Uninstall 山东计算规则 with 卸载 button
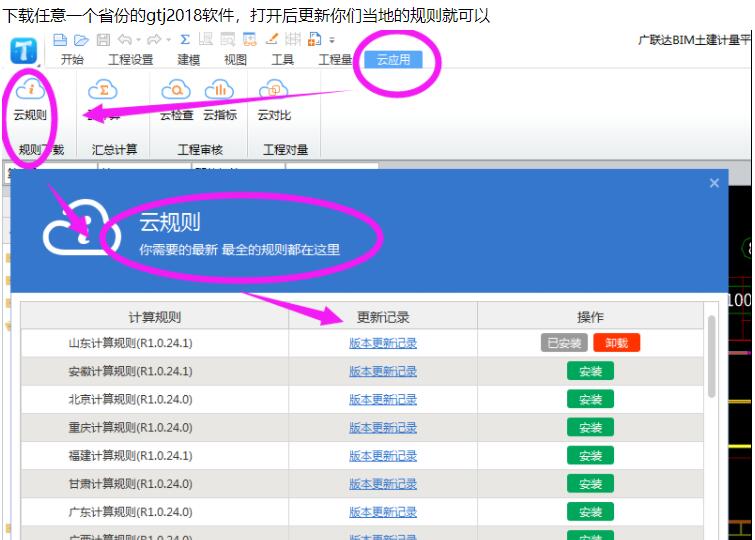 (x=616, y=343)
